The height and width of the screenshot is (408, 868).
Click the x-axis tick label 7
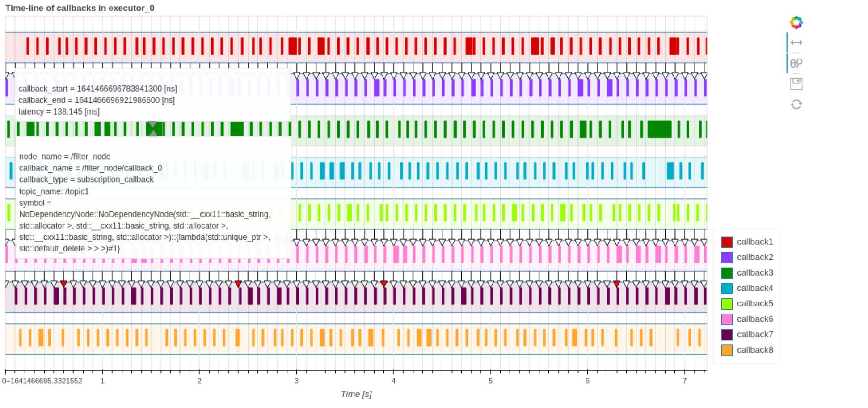pos(684,381)
